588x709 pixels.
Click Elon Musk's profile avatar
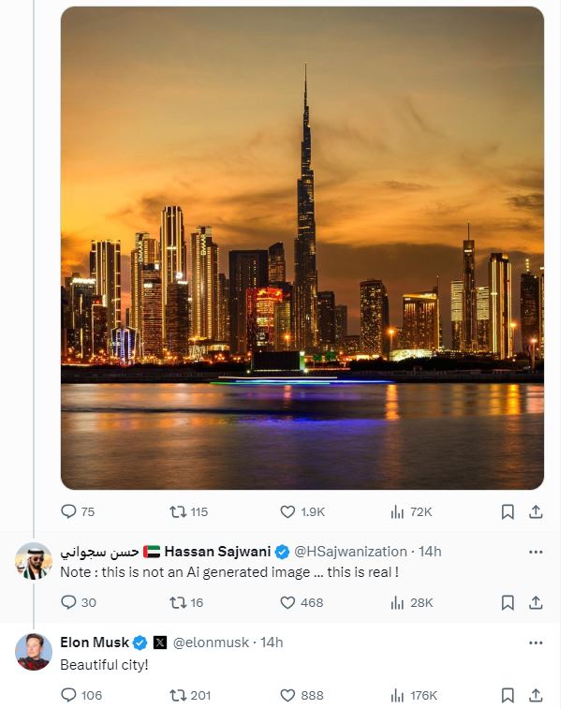[x=34, y=652]
